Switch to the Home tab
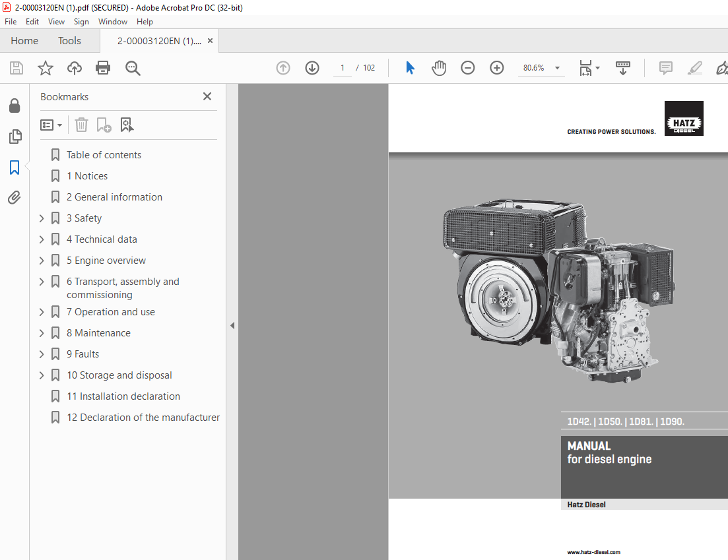 click(x=24, y=41)
